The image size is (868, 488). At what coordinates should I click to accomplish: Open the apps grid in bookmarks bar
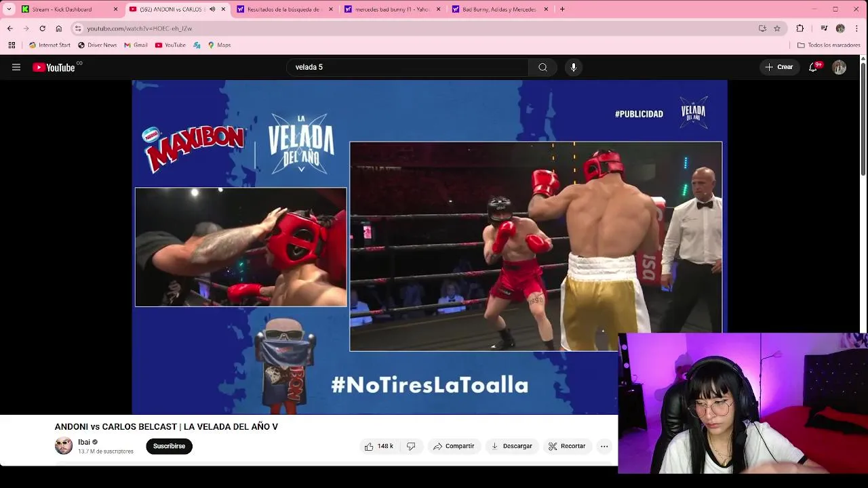click(x=12, y=45)
